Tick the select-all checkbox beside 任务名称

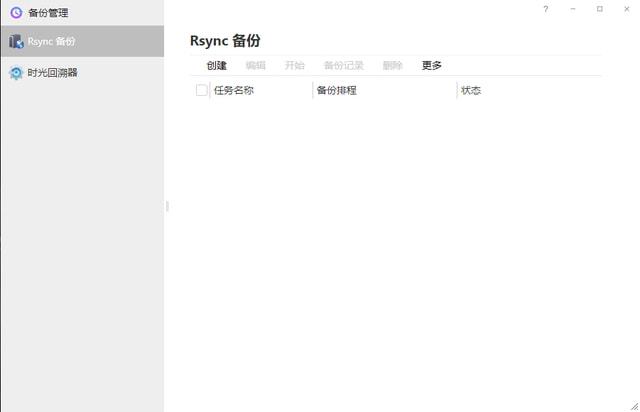click(202, 90)
